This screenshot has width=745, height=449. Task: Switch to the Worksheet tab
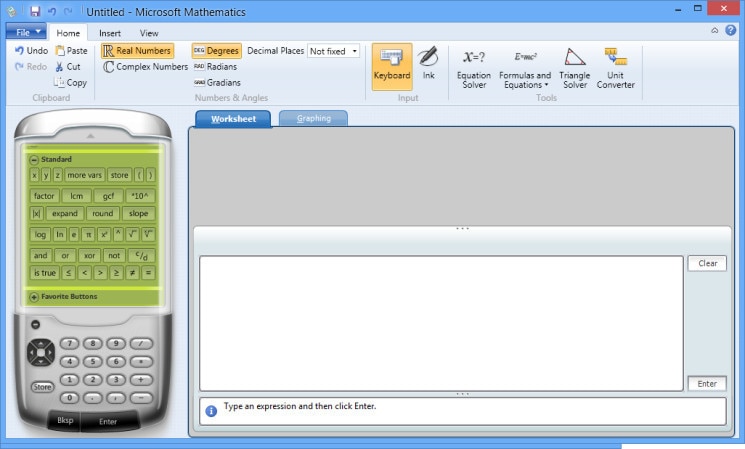(x=233, y=119)
